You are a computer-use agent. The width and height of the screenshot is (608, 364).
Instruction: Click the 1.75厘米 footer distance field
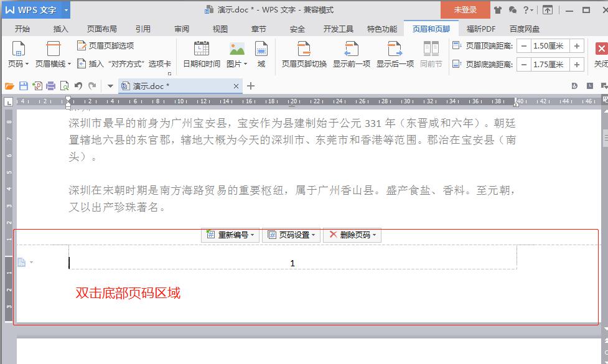click(550, 64)
